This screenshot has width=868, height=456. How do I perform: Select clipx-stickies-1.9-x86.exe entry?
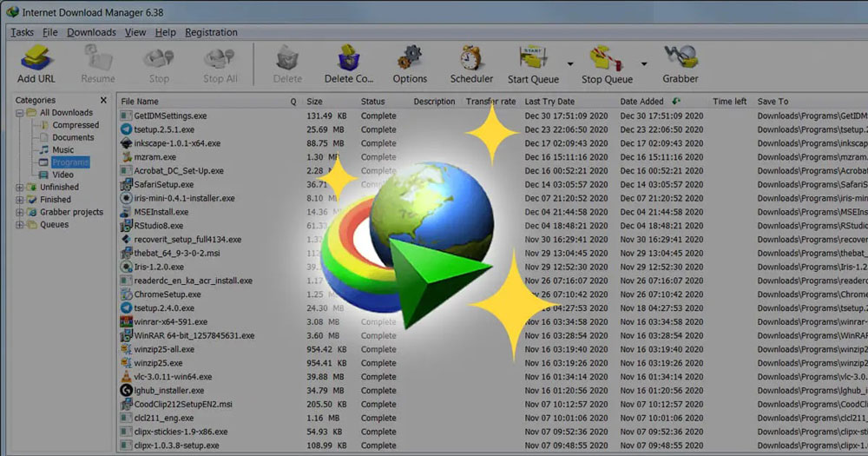point(493,432)
